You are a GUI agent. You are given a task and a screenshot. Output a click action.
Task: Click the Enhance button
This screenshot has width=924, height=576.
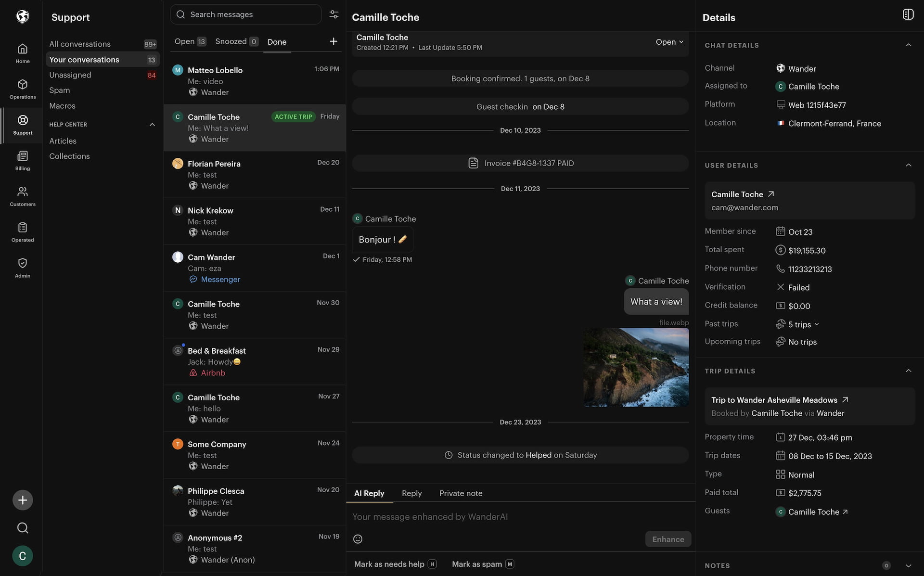coord(667,539)
